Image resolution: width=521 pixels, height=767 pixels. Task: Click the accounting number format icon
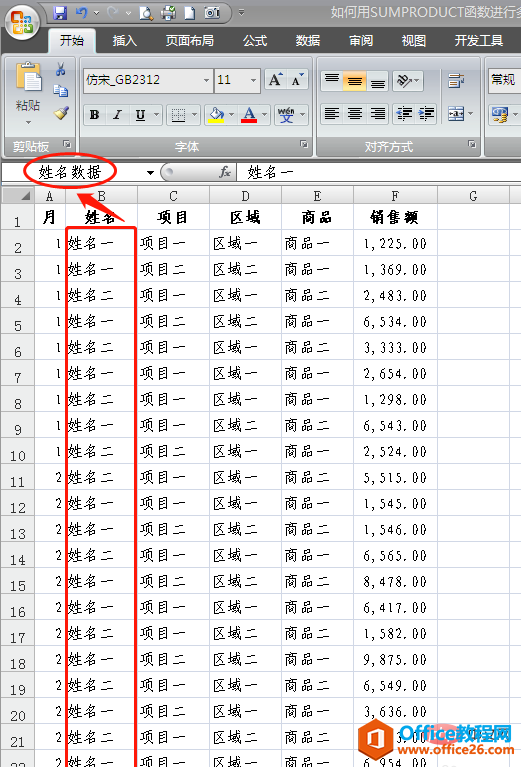pyautogui.click(x=500, y=115)
